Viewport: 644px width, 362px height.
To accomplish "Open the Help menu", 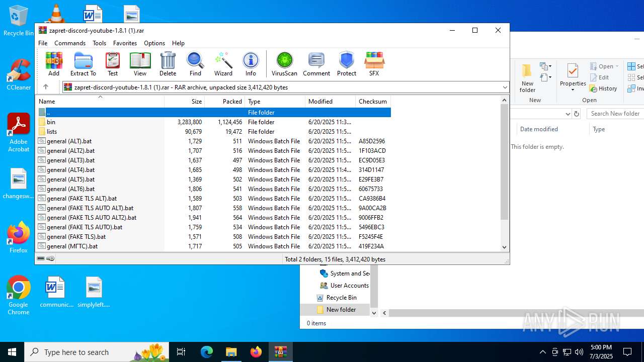I will click(178, 43).
